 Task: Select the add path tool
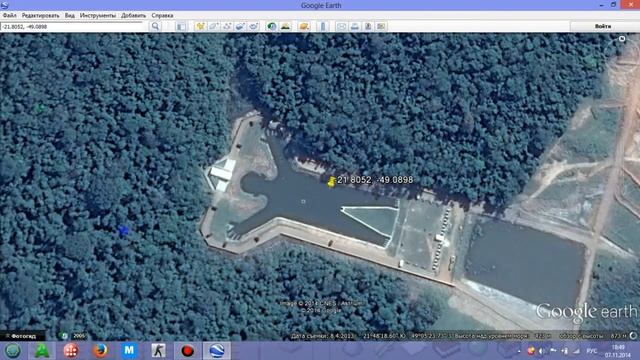point(227,27)
